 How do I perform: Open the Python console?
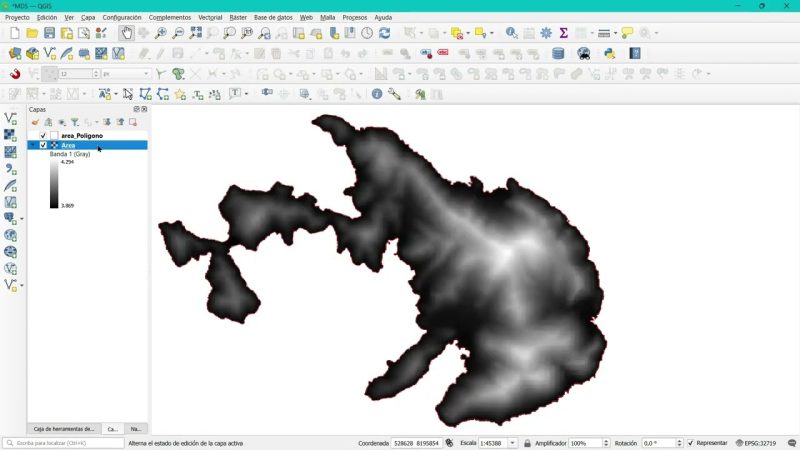point(608,53)
